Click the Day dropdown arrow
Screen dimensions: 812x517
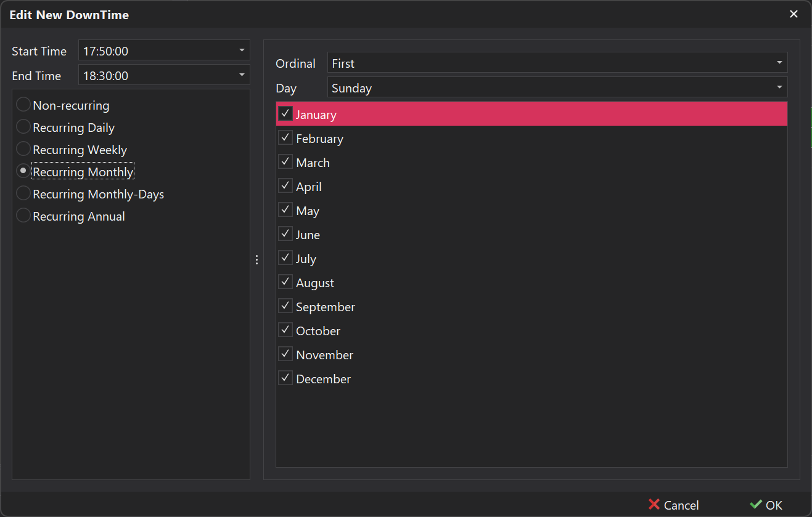pos(779,87)
